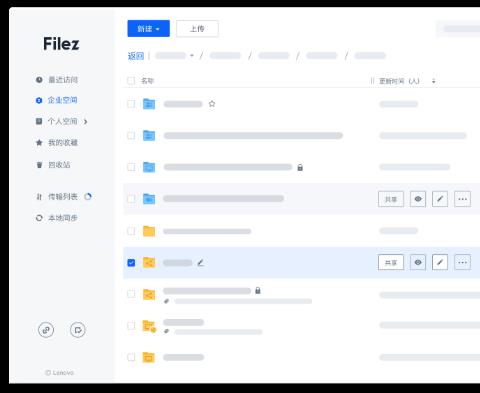
Task: Click the plain yellow folder icon
Action: pyautogui.click(x=149, y=231)
